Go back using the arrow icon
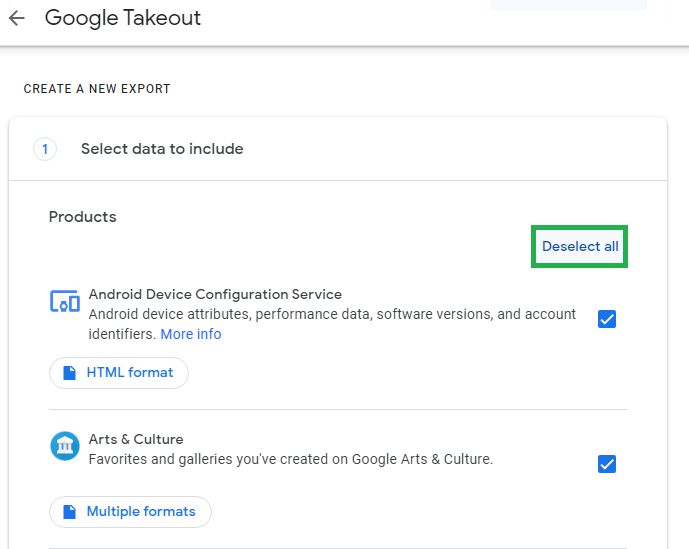This screenshot has height=549, width=689. 17,18
